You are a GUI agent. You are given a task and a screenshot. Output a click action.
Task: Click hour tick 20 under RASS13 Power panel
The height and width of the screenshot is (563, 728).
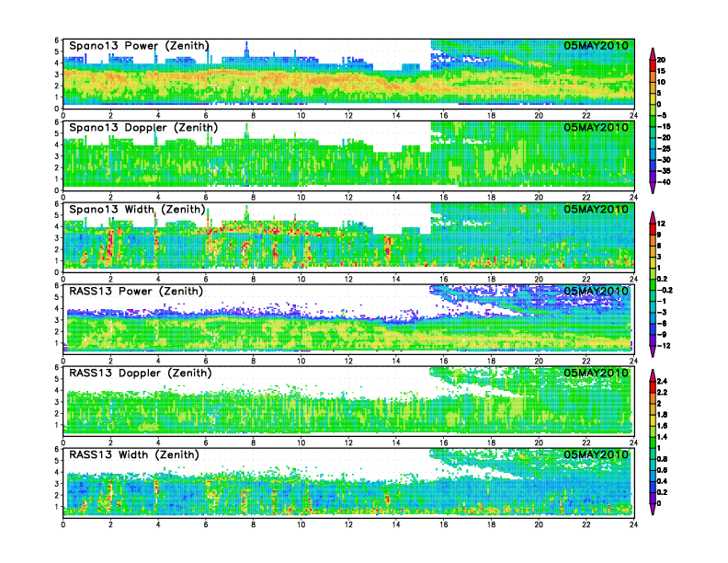(539, 361)
